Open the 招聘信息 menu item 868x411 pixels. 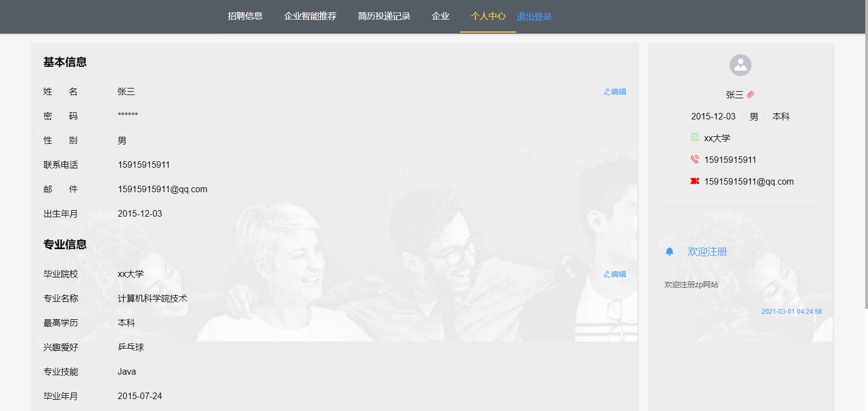tap(245, 16)
